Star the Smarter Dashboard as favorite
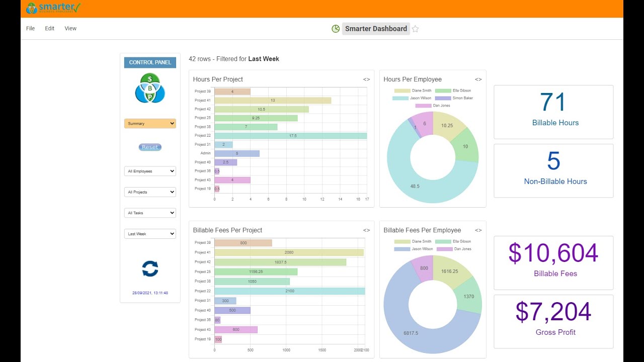644x362 pixels. 415,29
